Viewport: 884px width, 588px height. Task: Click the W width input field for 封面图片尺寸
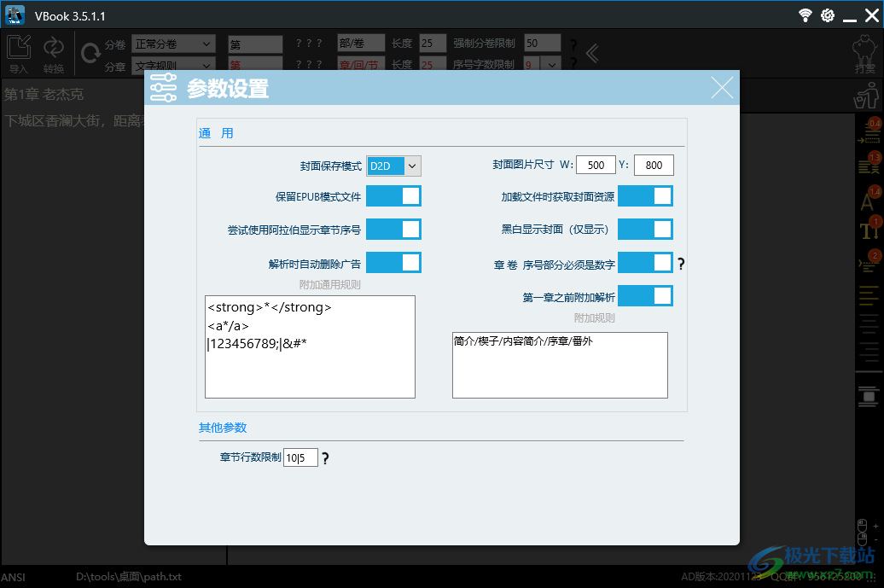(x=595, y=164)
